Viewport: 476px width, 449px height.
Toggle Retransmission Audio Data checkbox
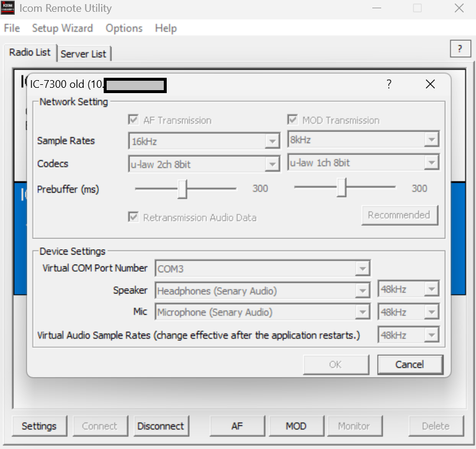coord(134,217)
